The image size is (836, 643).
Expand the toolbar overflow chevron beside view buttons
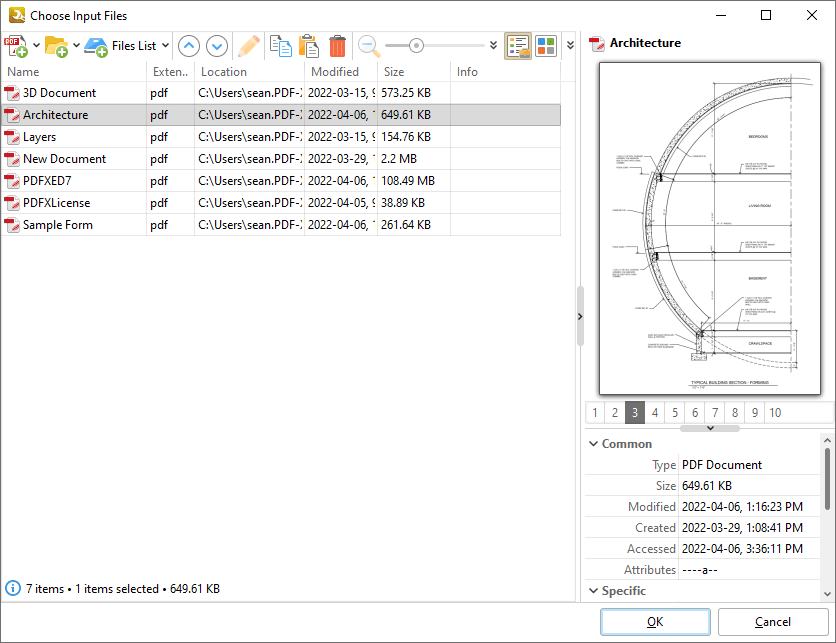click(x=570, y=45)
